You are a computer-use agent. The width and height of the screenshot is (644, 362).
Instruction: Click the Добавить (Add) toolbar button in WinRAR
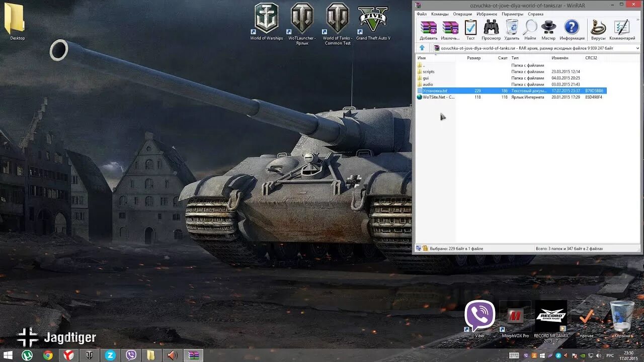[x=429, y=30]
